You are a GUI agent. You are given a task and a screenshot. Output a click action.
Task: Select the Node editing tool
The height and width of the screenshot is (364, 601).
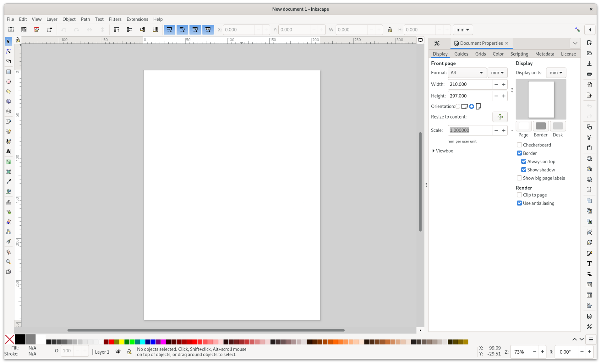8,51
